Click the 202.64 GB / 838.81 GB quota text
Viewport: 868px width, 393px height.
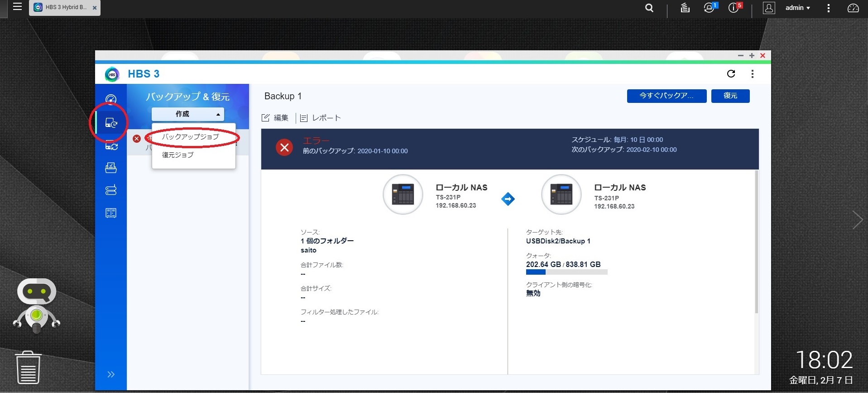pos(563,264)
